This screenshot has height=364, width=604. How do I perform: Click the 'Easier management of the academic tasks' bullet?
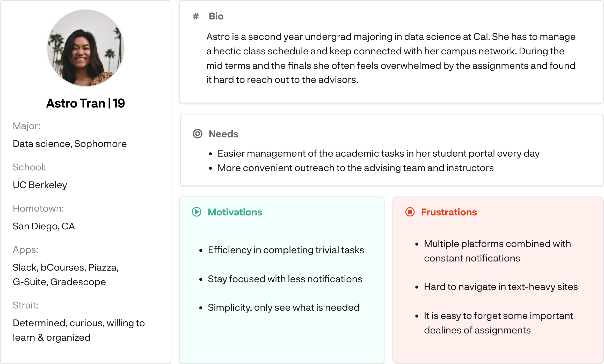coord(378,154)
